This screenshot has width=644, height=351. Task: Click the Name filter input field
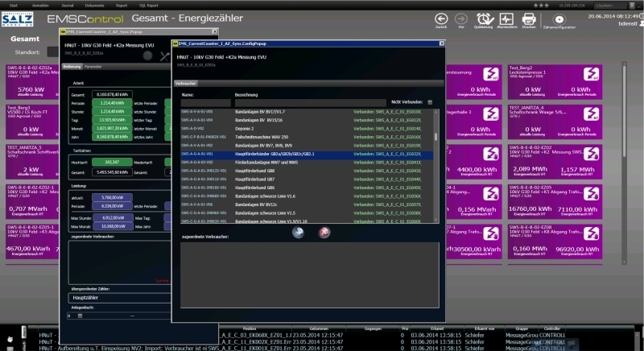coord(206,102)
